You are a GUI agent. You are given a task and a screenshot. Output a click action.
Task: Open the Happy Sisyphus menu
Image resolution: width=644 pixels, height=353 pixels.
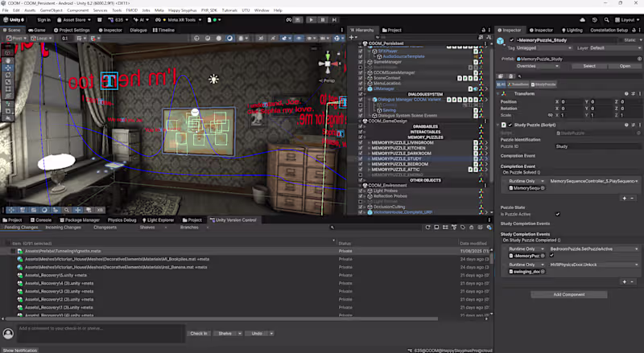pos(183,10)
